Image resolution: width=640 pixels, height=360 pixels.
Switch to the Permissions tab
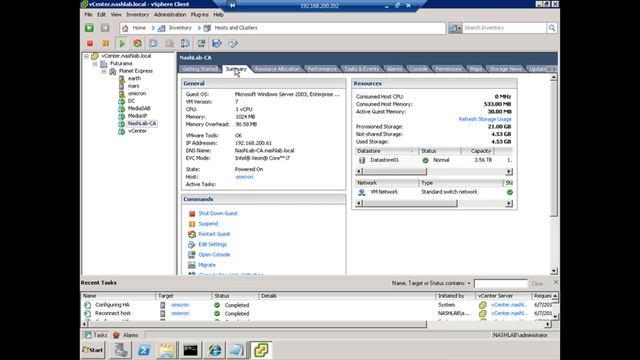pos(448,69)
